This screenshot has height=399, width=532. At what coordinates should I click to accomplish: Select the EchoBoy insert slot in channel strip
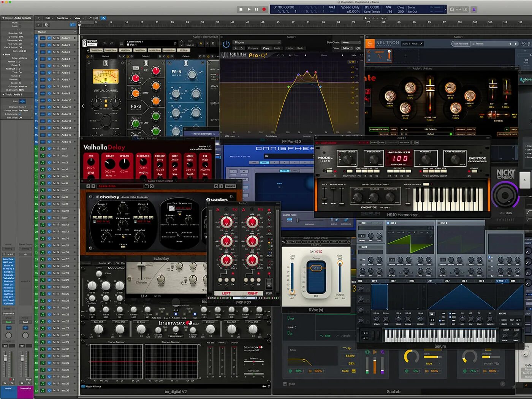(x=8, y=272)
